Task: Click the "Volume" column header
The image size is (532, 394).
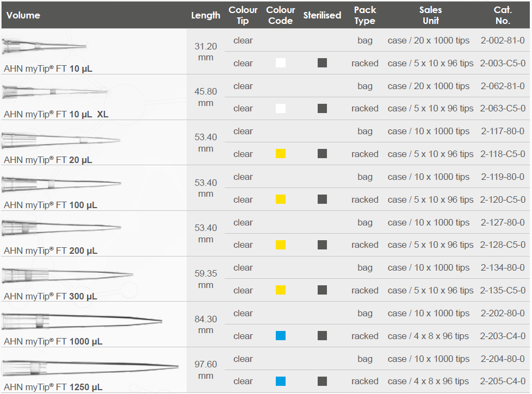Action: (23, 15)
